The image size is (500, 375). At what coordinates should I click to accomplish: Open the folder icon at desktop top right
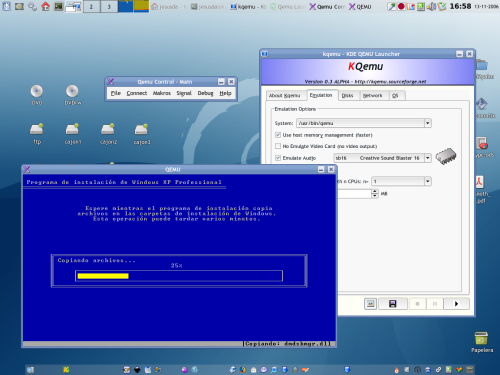click(x=482, y=65)
